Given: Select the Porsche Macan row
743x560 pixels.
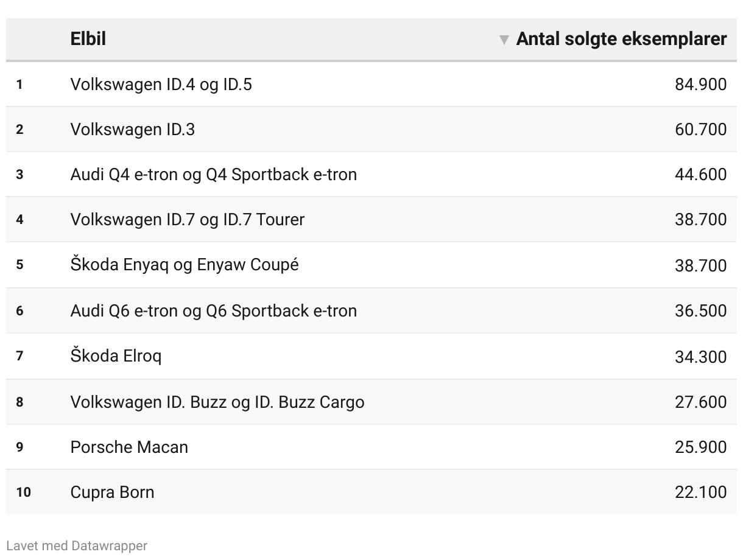Looking at the screenshot, I should coord(371,447).
